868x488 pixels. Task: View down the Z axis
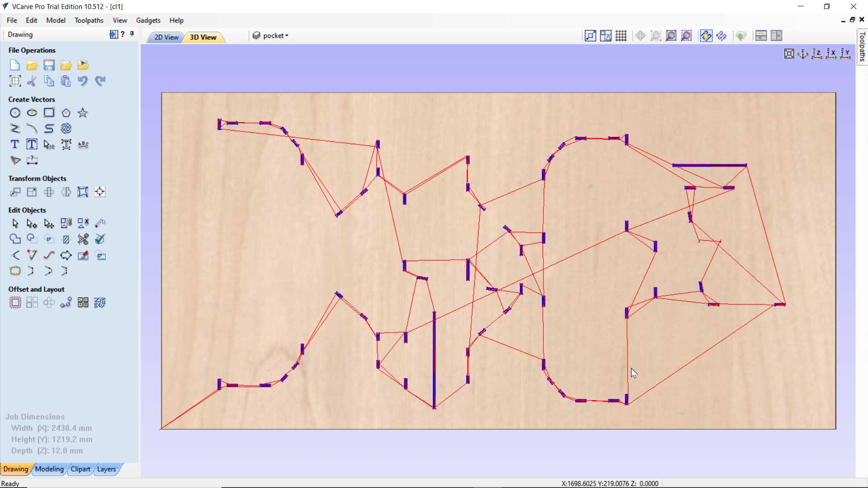[x=817, y=54]
